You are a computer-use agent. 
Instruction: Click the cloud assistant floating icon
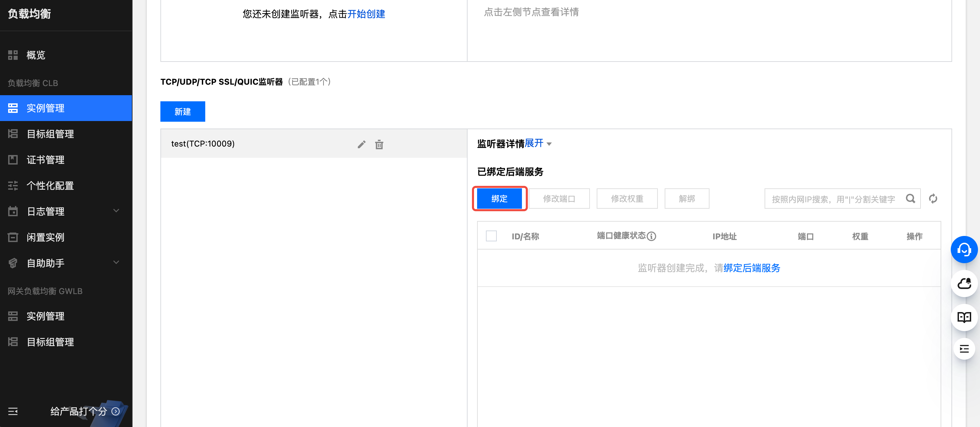[x=964, y=284]
